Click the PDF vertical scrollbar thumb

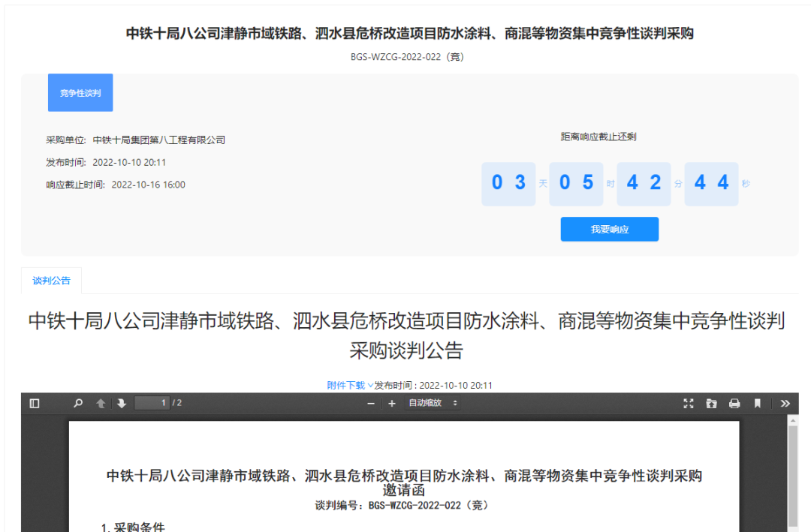click(x=792, y=475)
